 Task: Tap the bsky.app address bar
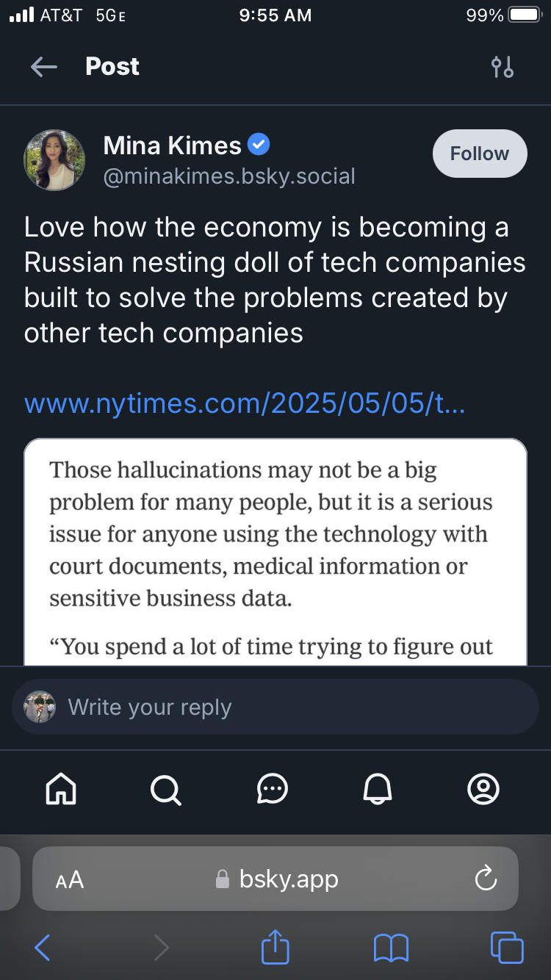pyautogui.click(x=275, y=879)
